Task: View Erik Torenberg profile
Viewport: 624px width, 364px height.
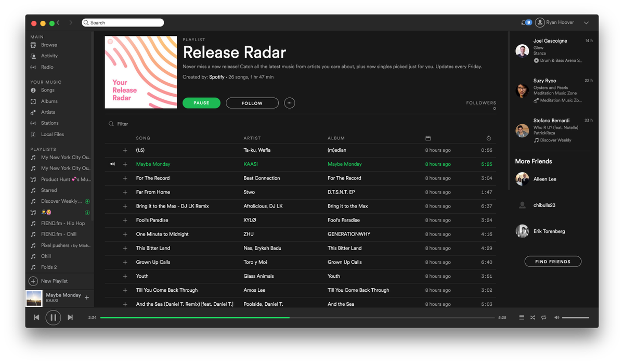Action: (x=549, y=231)
